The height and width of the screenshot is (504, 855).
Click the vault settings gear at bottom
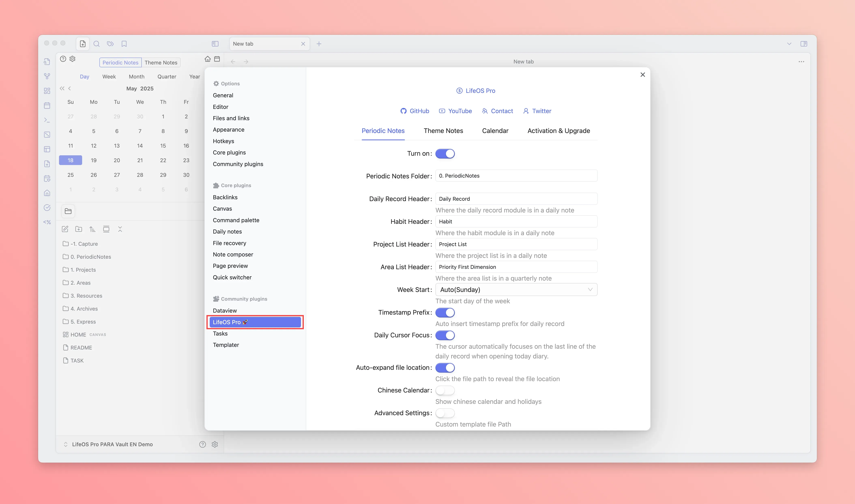pyautogui.click(x=215, y=444)
